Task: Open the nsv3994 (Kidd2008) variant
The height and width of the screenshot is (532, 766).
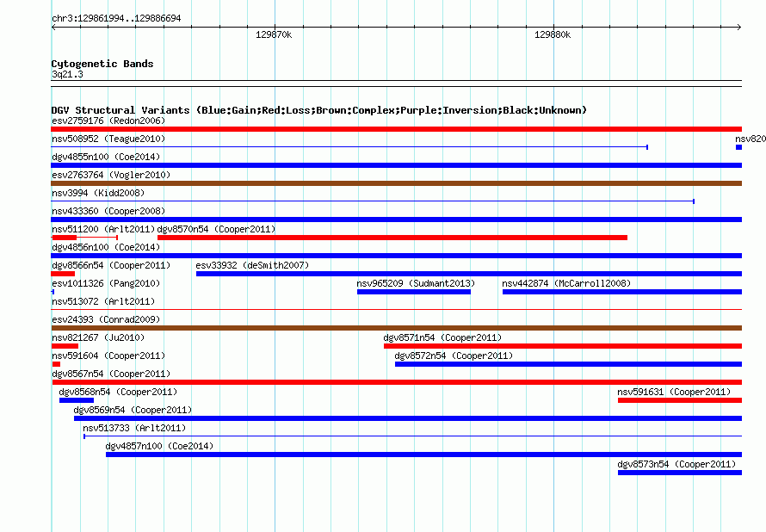Action: [x=98, y=193]
